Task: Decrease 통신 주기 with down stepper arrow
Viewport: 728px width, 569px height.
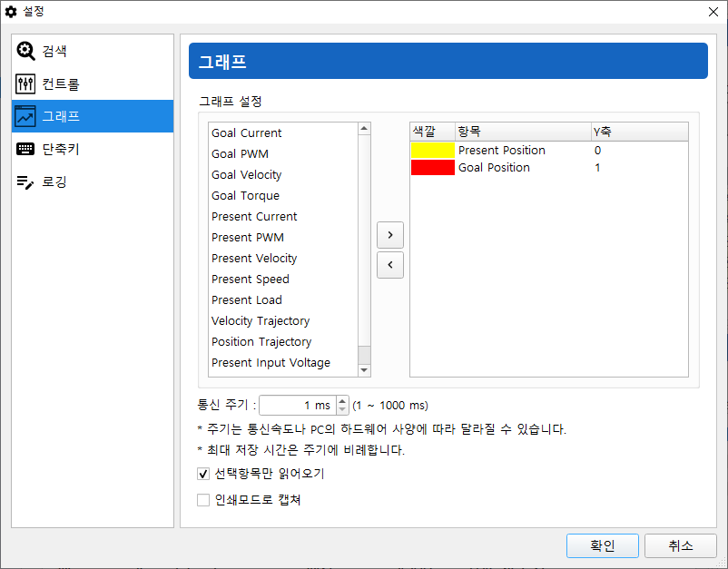Action: point(342,410)
